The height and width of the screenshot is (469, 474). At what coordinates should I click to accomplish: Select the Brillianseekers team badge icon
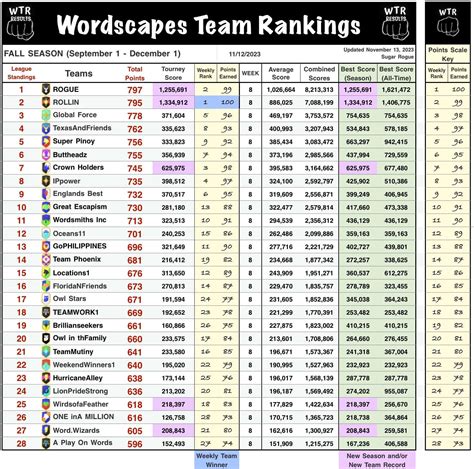[46, 325]
